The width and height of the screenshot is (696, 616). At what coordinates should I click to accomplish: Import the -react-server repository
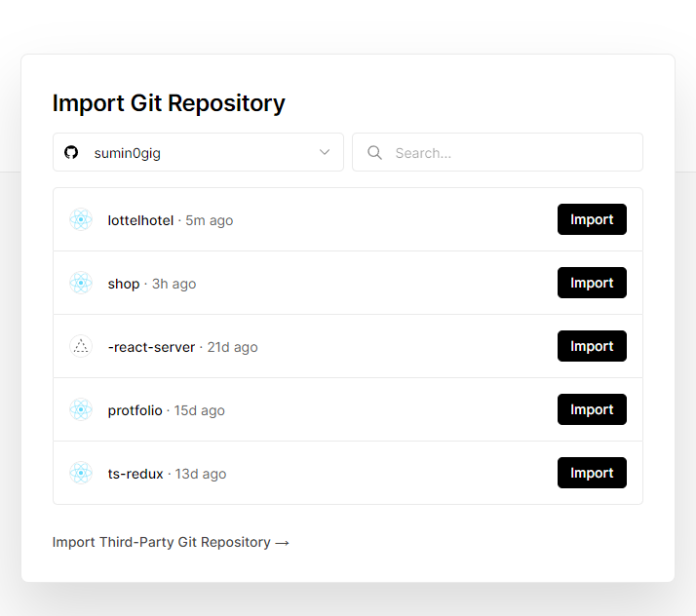click(592, 346)
